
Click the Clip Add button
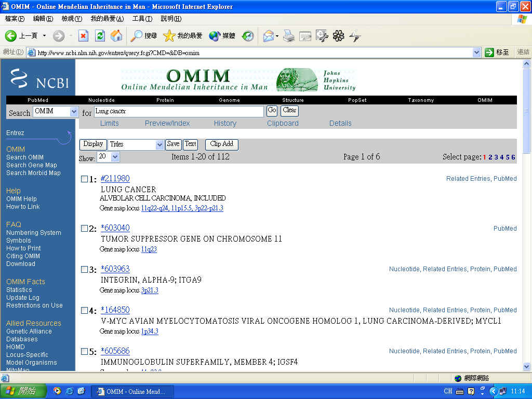point(221,144)
